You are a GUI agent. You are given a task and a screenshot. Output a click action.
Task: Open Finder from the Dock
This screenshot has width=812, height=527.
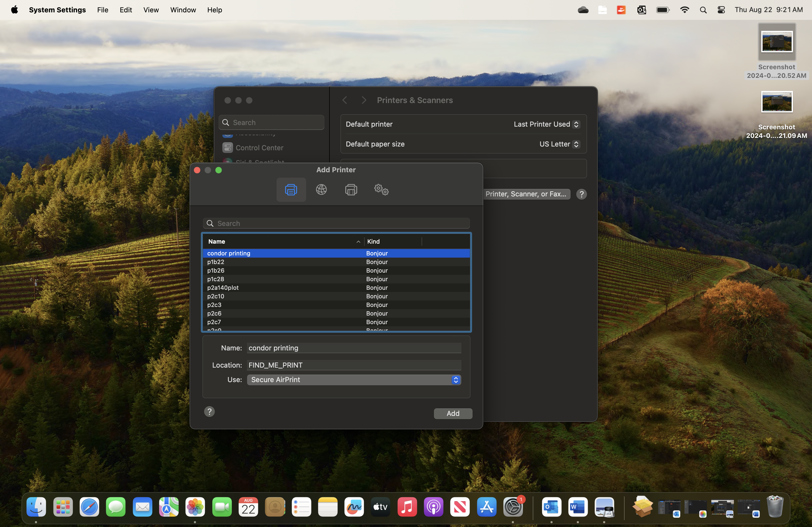(36, 507)
